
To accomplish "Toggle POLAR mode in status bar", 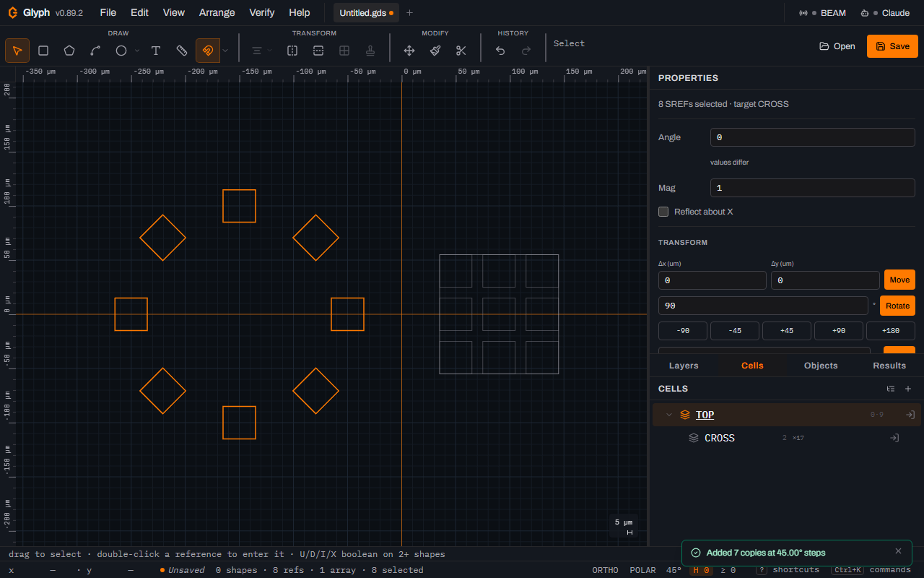I will 642,570.
